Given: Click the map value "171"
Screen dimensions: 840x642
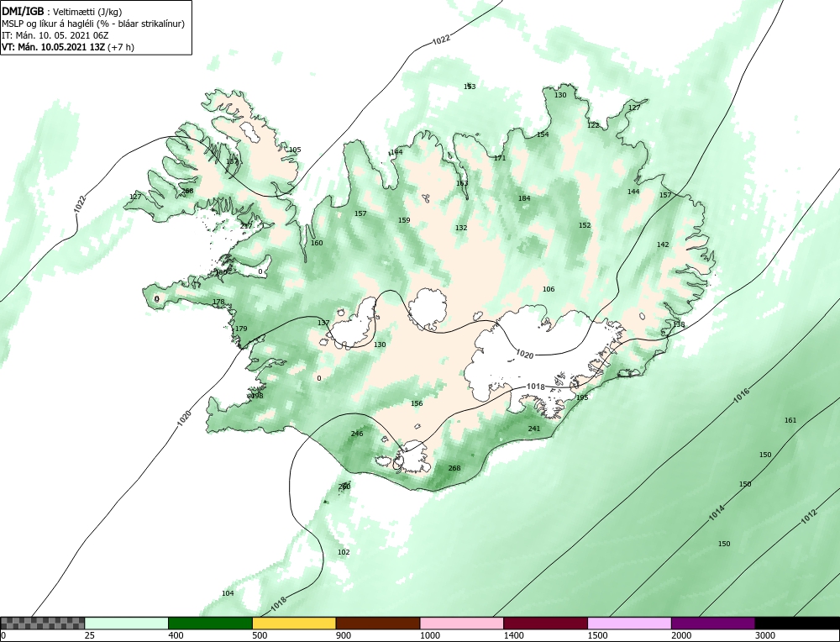Looking at the screenshot, I should tap(500, 158).
